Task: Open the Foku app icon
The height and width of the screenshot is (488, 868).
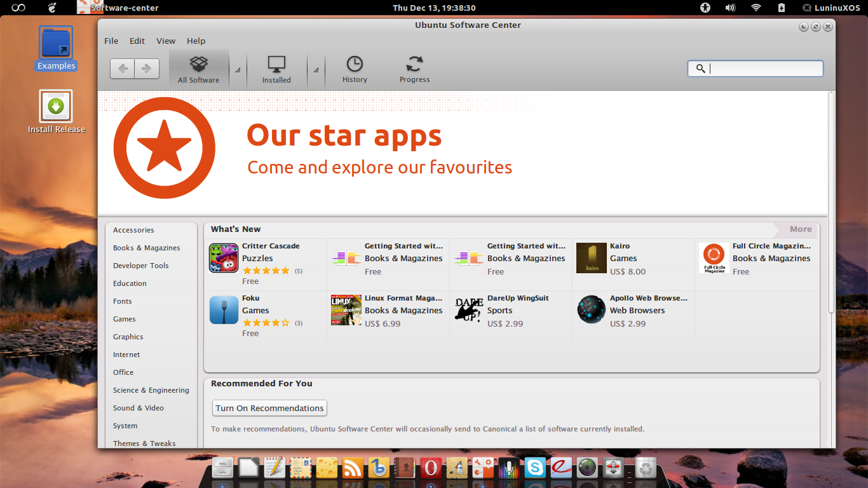Action: [224, 310]
